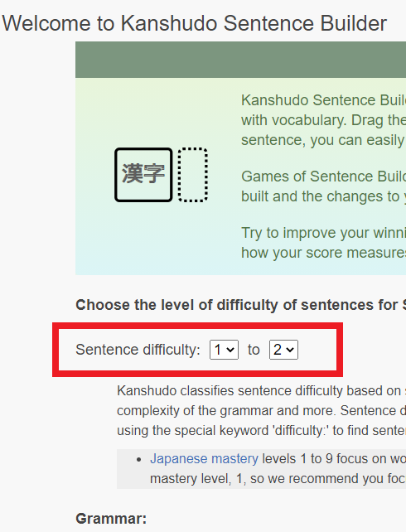Screen dimensions: 406x532
Task: Click the 'Games of Sentence Builder' paragraph
Action: (x=324, y=186)
